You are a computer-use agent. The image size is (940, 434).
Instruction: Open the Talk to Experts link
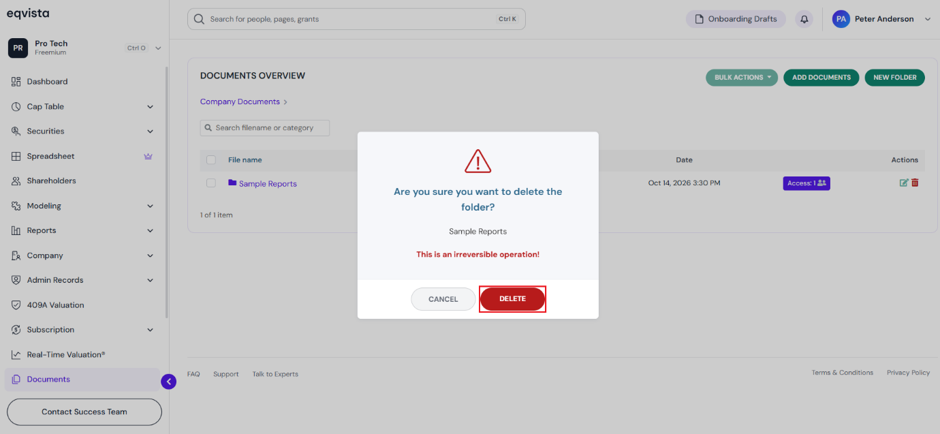275,374
